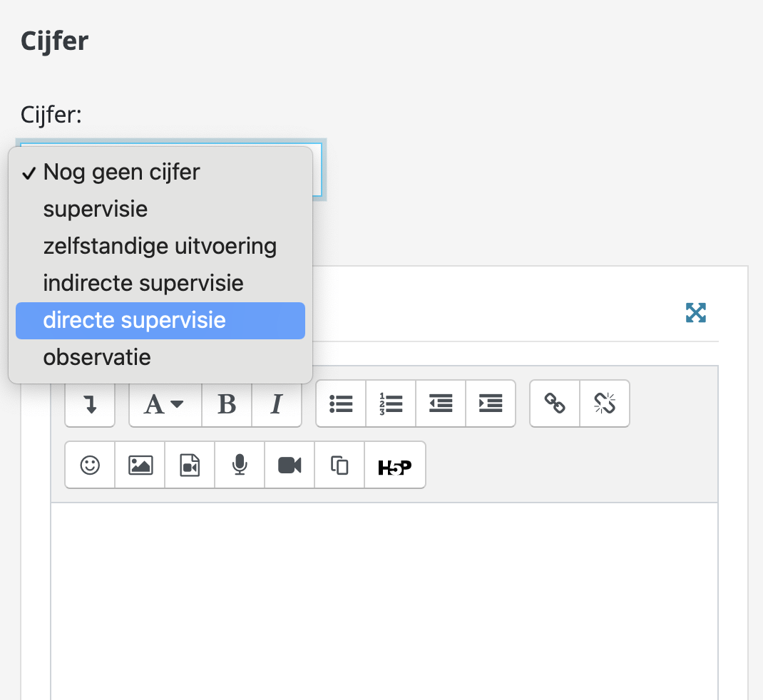Insert unordered bullet list

[x=341, y=403]
